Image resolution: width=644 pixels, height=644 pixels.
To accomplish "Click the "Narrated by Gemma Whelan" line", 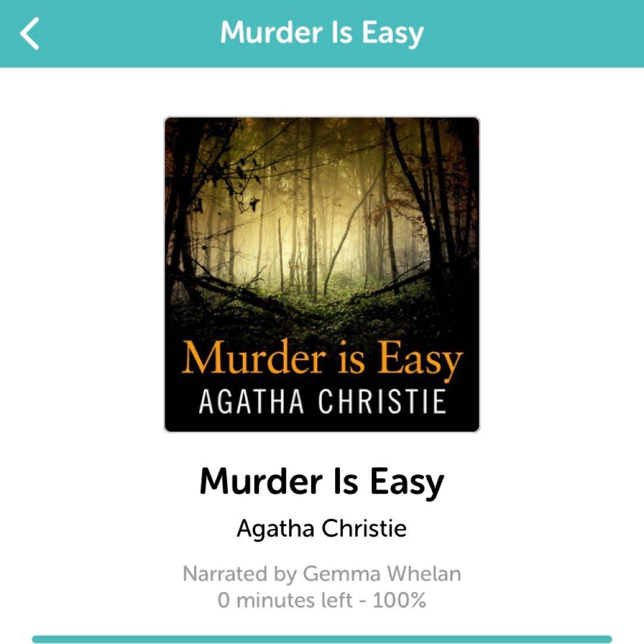I will pyautogui.click(x=321, y=574).
